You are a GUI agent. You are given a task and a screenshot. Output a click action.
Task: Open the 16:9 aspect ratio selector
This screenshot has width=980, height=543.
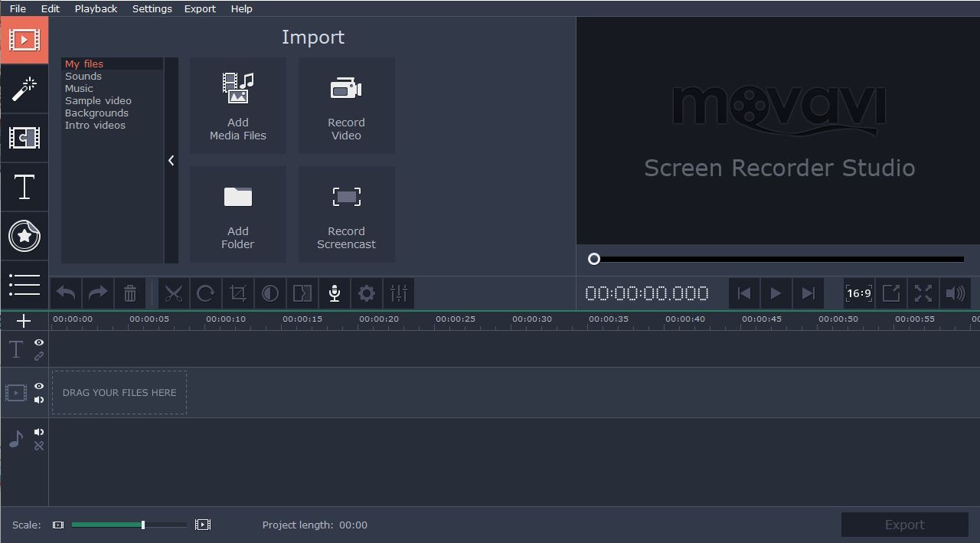tap(859, 293)
